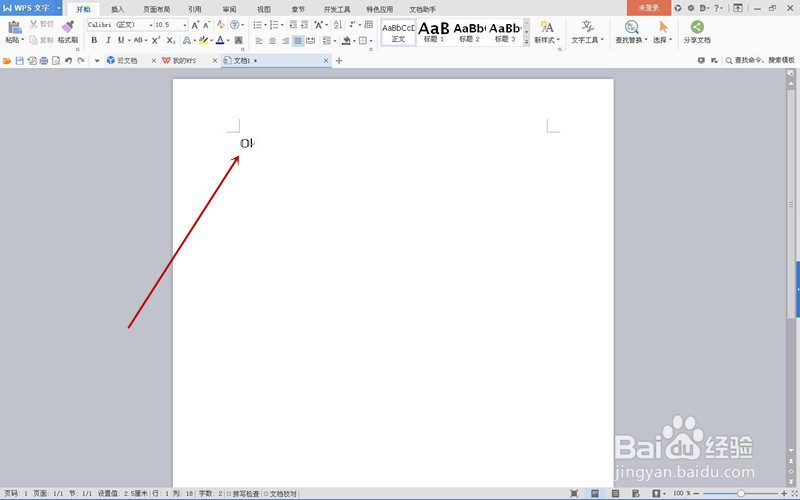Screen dimensions: 800x500
Task: Decrease font size with the A- icon
Action: coord(207,24)
